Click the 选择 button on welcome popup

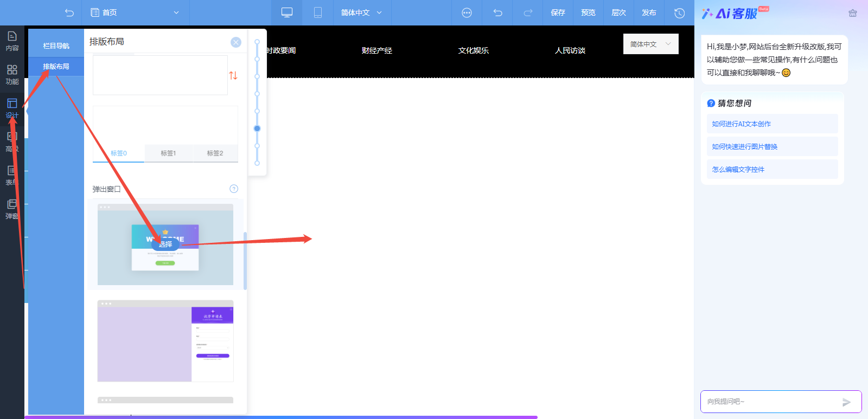point(165,244)
